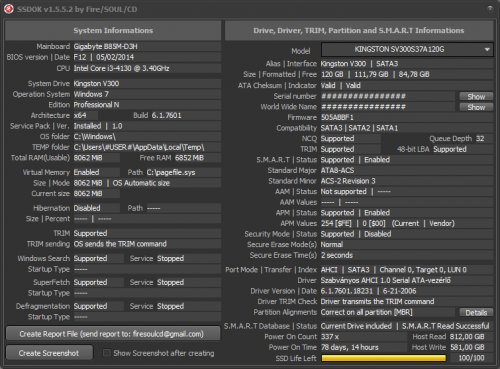Click OS Automatic size mode value
500x369 pixels.
tap(141, 183)
